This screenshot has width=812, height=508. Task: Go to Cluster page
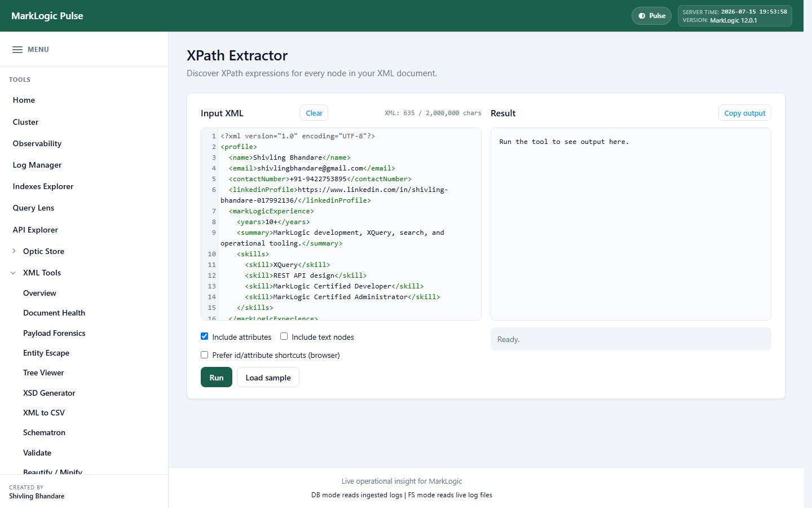click(25, 122)
